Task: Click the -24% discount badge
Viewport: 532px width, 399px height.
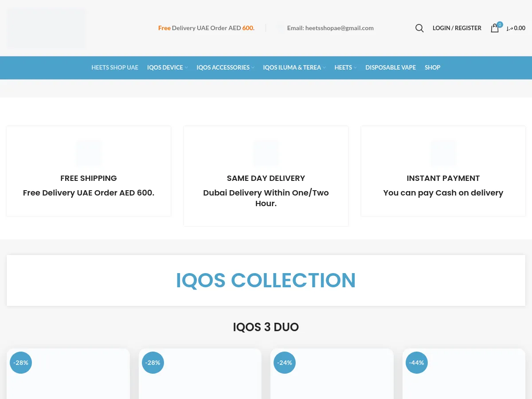Action: [285, 363]
